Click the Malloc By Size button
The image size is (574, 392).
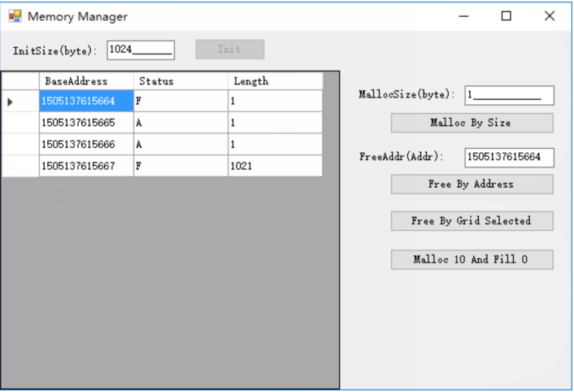472,123
